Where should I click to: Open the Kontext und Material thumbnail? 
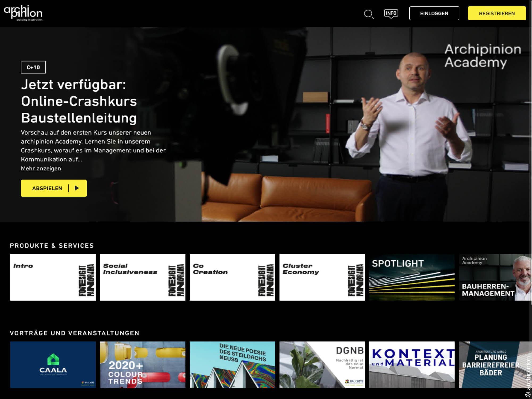pyautogui.click(x=412, y=365)
